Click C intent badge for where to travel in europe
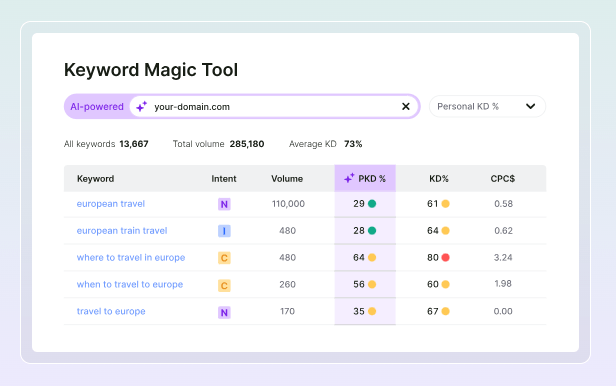This screenshot has height=386, width=616. pos(224,258)
